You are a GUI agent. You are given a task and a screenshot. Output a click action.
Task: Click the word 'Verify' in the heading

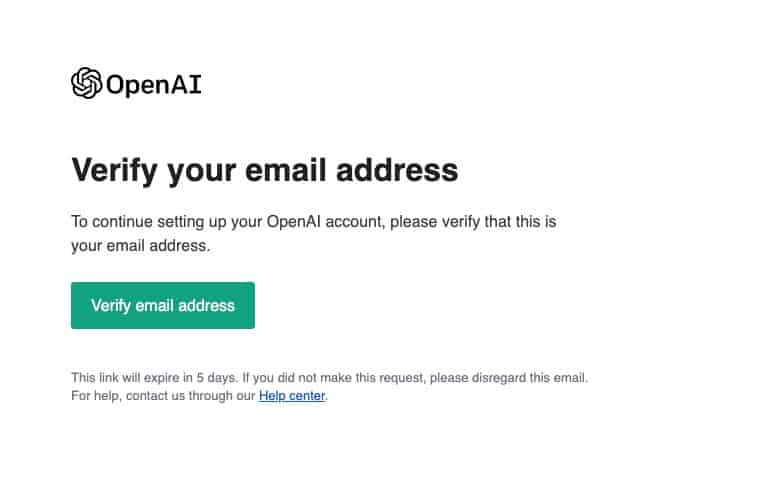click(113, 170)
